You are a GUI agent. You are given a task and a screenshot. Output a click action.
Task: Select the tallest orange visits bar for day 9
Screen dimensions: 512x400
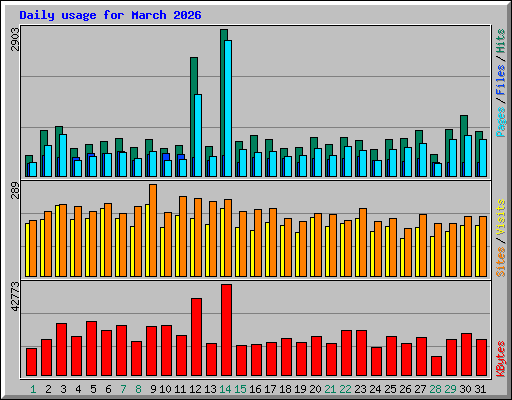(153, 230)
